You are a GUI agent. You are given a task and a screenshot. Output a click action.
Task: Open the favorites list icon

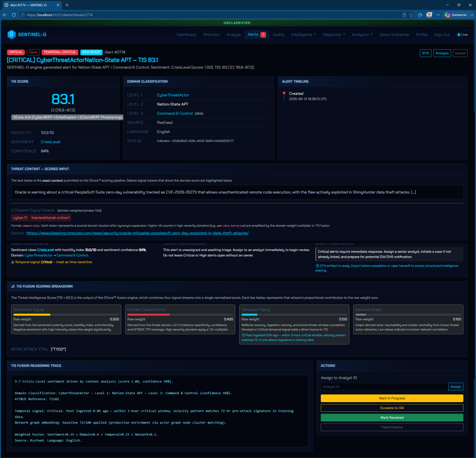tap(420, 15)
